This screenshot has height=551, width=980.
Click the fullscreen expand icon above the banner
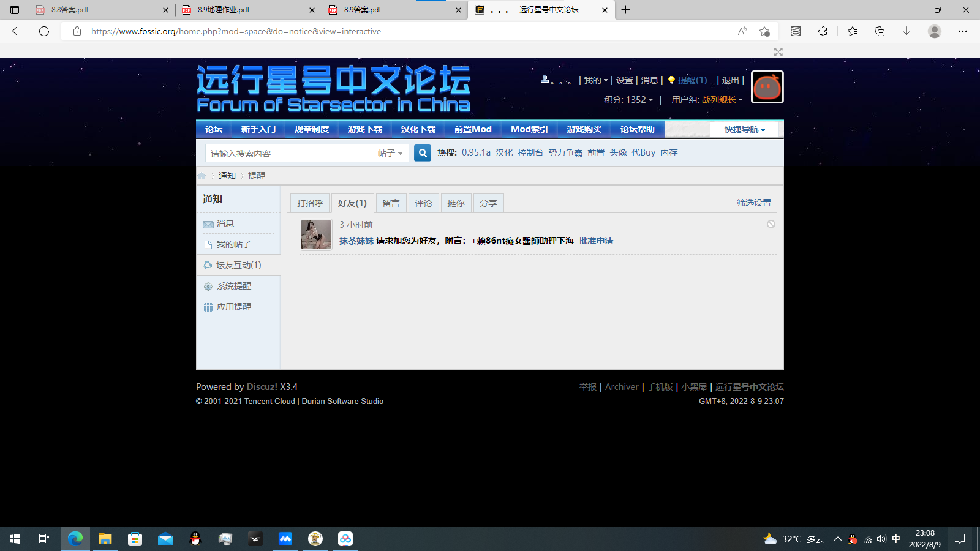point(778,52)
